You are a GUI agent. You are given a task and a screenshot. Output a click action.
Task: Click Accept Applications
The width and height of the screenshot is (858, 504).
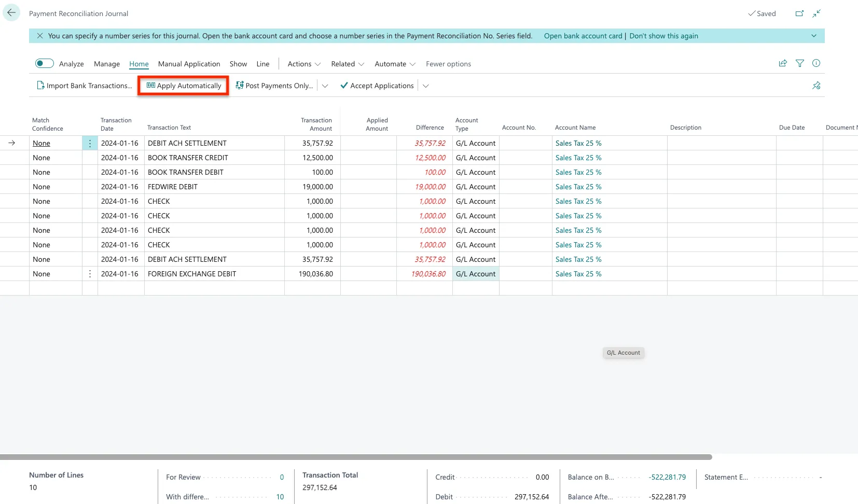click(377, 86)
